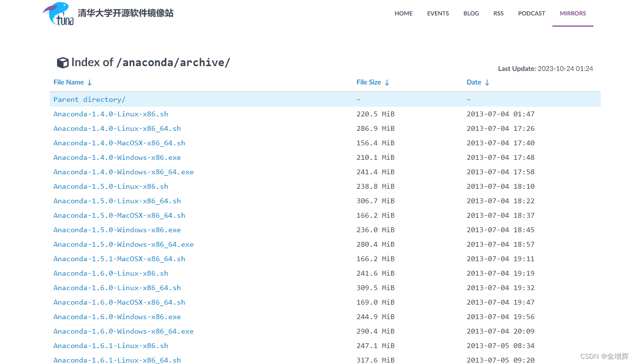The width and height of the screenshot is (636, 364).
Task: Click the 244.9 MiB file size
Action: (376, 317)
